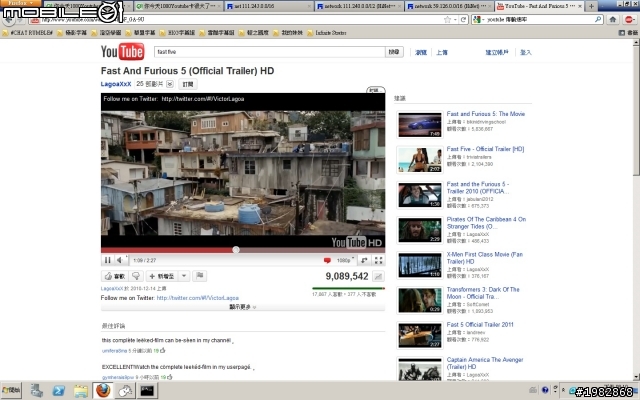The image size is (640, 400).
Task: Click the thumbs-up like button
Action: point(114,276)
